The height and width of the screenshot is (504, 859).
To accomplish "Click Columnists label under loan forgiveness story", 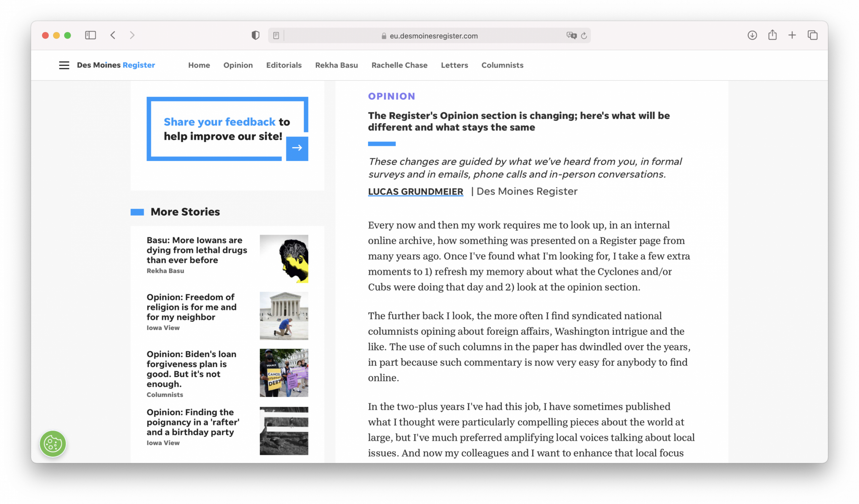I will point(165,395).
